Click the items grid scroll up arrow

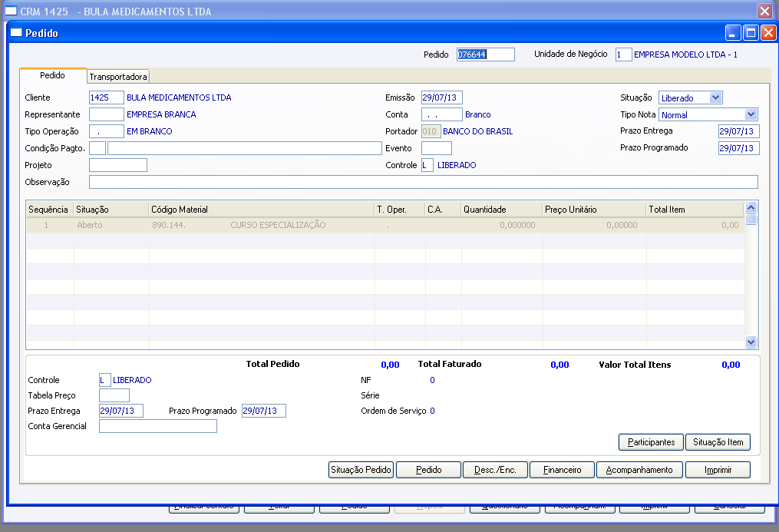pos(751,207)
